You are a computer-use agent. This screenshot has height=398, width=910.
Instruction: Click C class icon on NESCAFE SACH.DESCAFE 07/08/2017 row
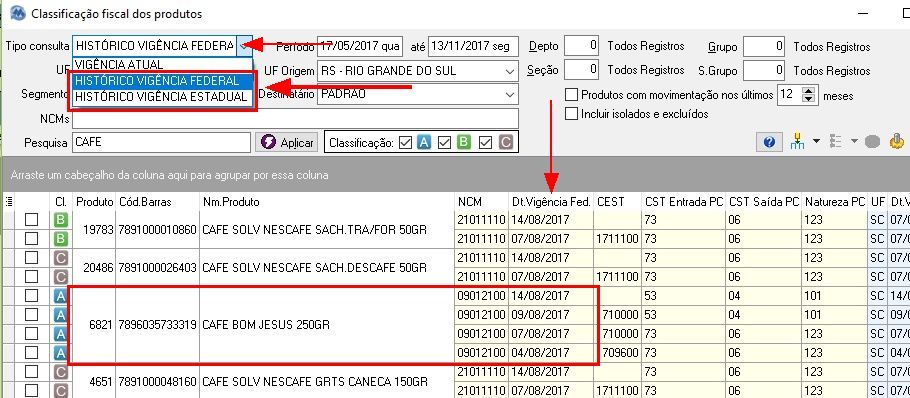[61, 276]
